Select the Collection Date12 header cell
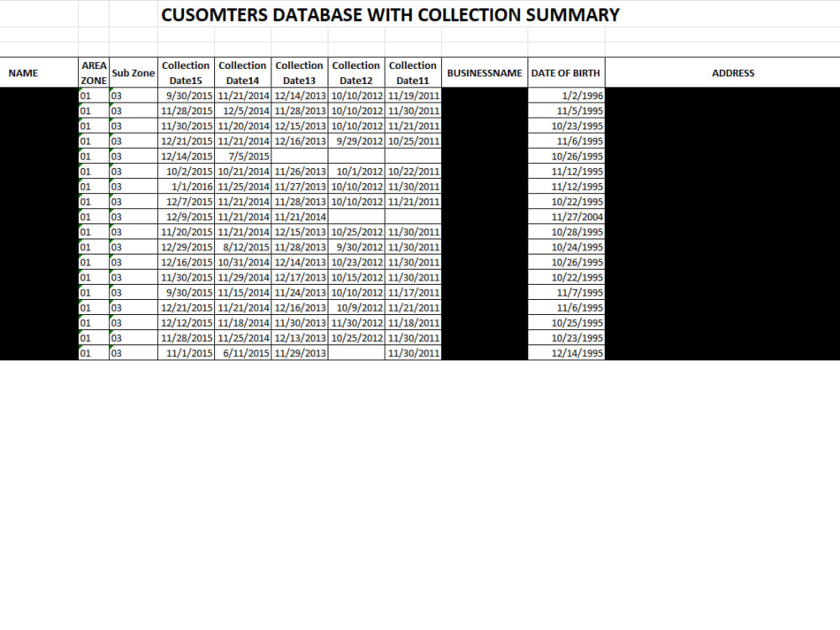 tap(356, 73)
